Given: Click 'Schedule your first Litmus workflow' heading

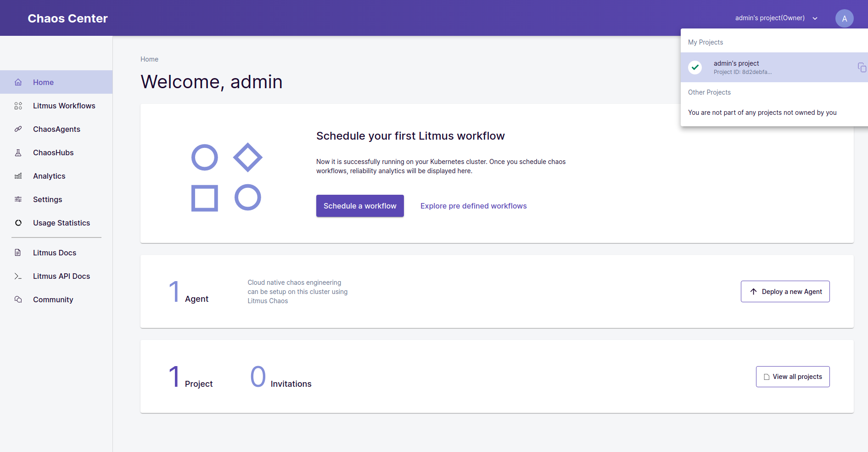Looking at the screenshot, I should [410, 136].
